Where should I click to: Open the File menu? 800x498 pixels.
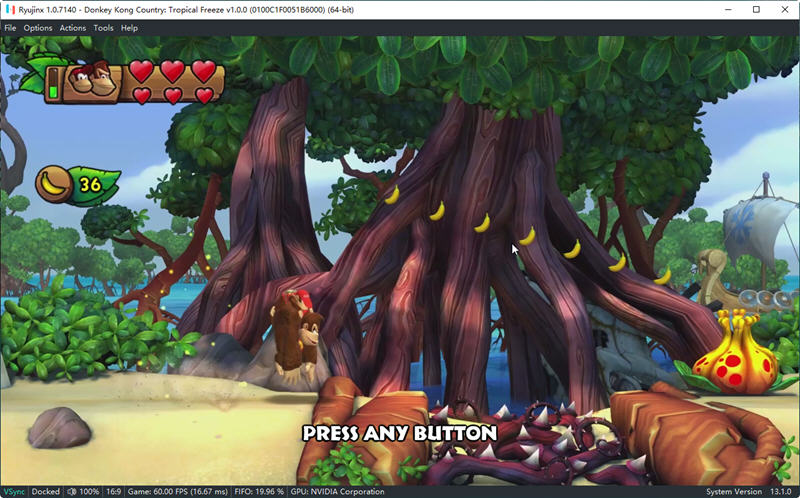(x=10, y=28)
